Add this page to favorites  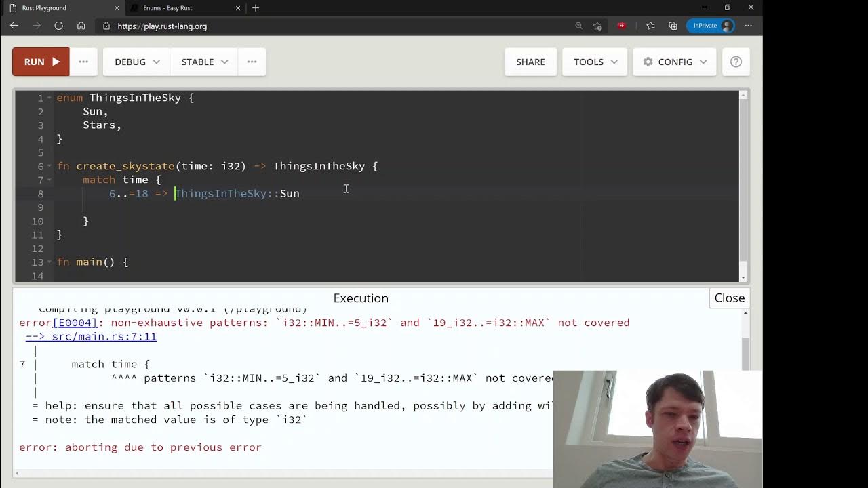pos(597,26)
